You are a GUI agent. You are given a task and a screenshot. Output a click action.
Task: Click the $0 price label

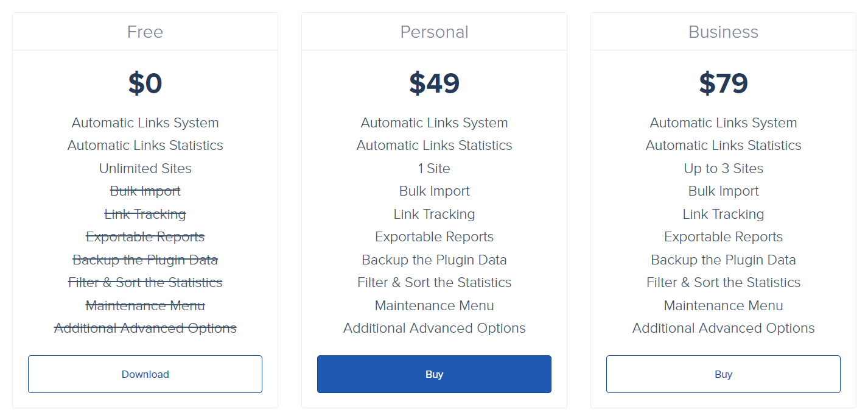pos(145,83)
